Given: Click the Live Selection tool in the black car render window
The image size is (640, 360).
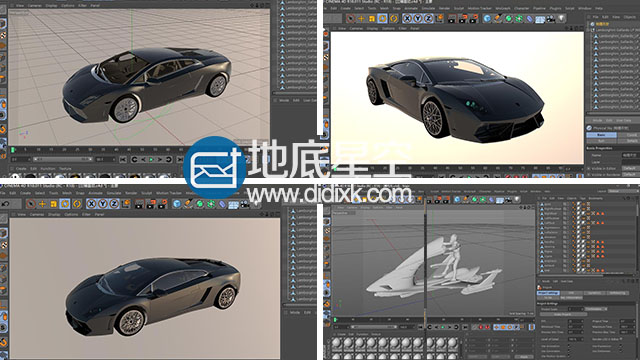Looking at the screenshot, I should coord(351,18).
